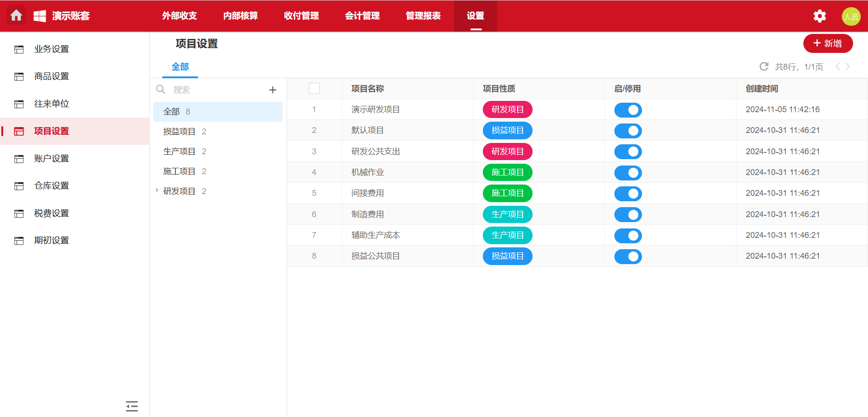Click the home icon in the header

16,16
